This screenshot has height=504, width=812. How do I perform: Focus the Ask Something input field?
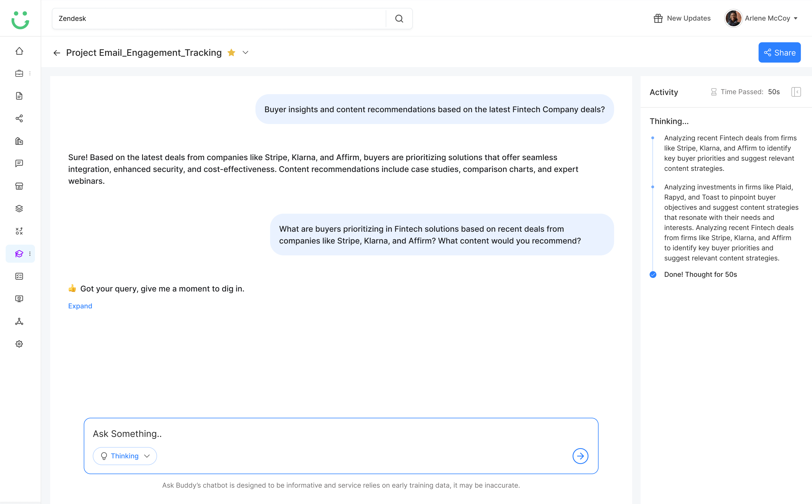click(x=341, y=434)
